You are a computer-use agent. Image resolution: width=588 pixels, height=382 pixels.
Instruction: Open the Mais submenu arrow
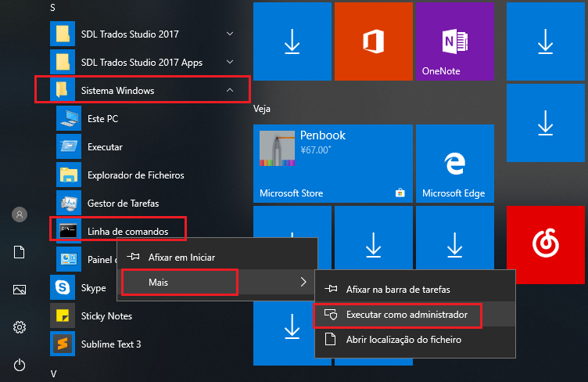pyautogui.click(x=303, y=282)
